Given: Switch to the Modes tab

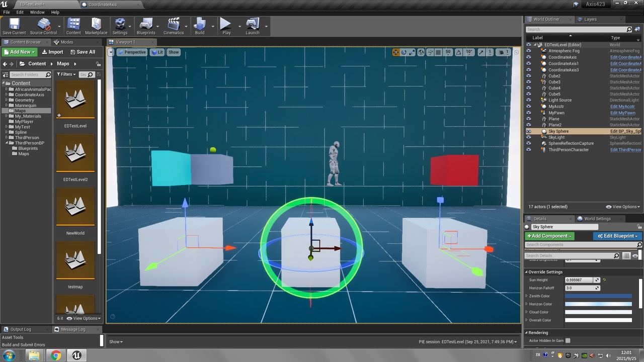Looking at the screenshot, I should tap(66, 42).
